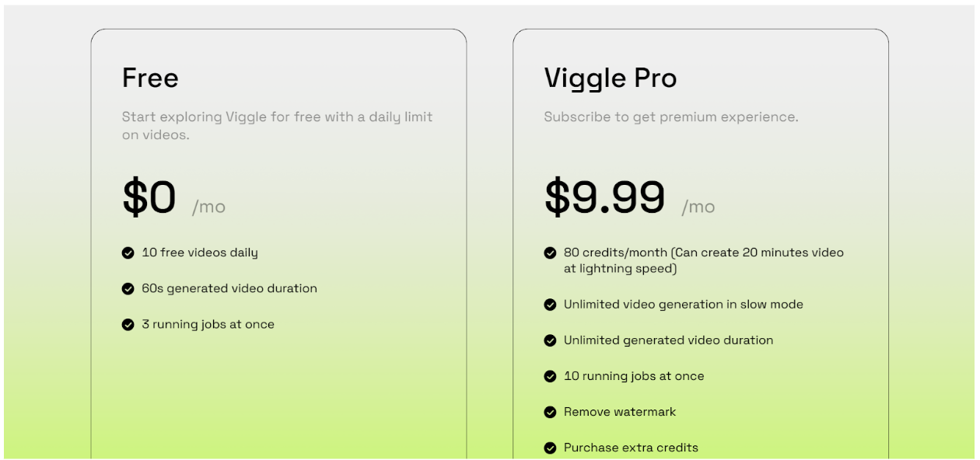Select the checkmark beside '3 running jobs at once'

coord(128,325)
